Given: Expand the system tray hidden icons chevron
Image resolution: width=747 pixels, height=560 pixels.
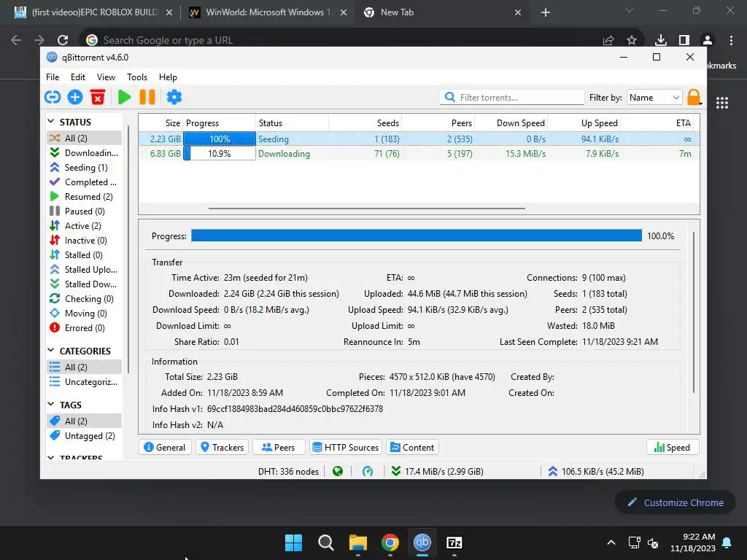Looking at the screenshot, I should click(611, 542).
